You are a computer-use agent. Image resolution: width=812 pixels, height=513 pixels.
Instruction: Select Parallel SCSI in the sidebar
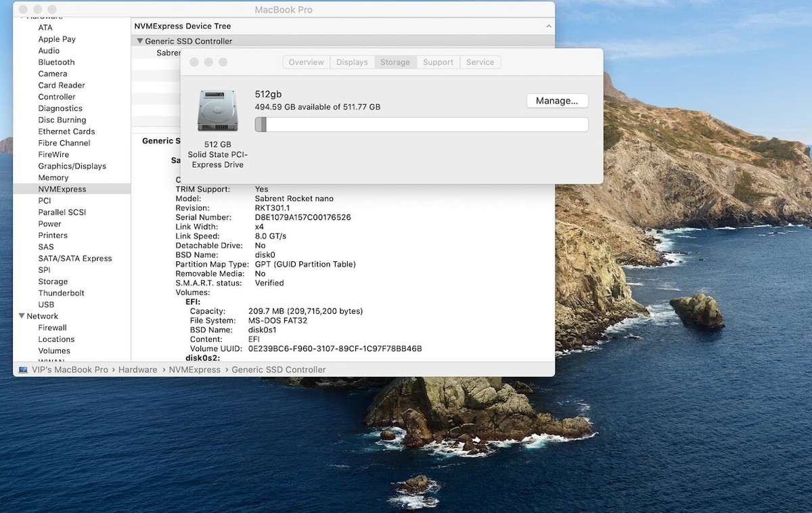pyautogui.click(x=62, y=213)
